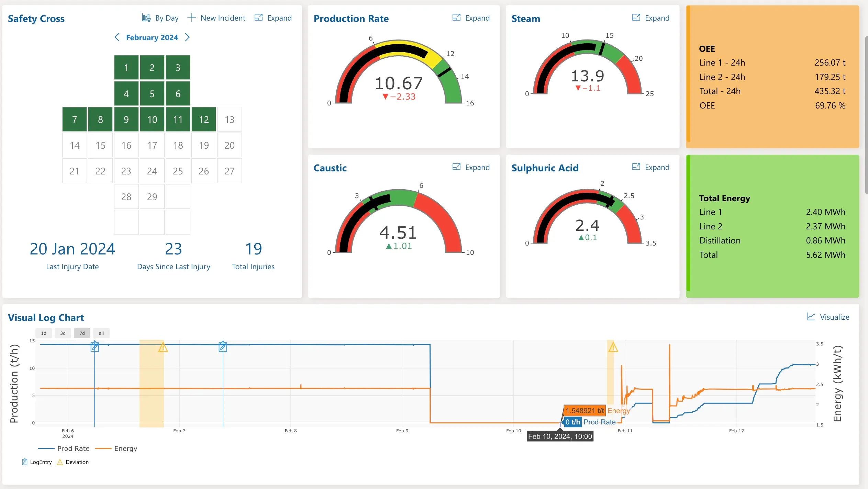The width and height of the screenshot is (868, 489).
Task: Click the Steam gauge value 13.9
Action: [587, 76]
